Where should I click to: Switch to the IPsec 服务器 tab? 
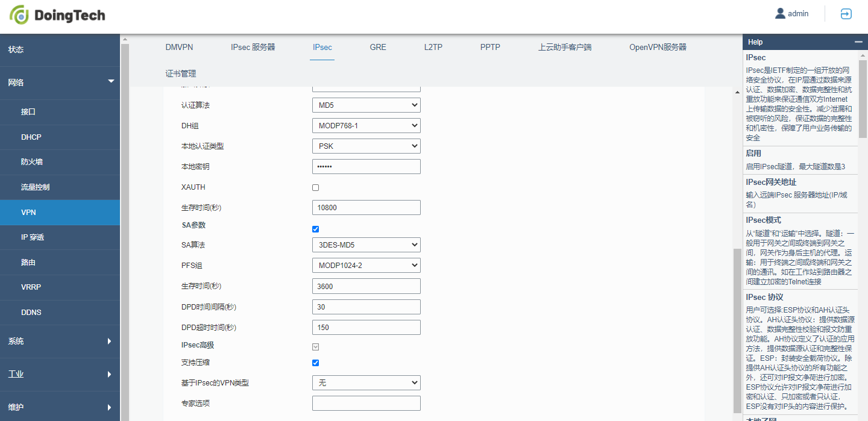pos(253,47)
